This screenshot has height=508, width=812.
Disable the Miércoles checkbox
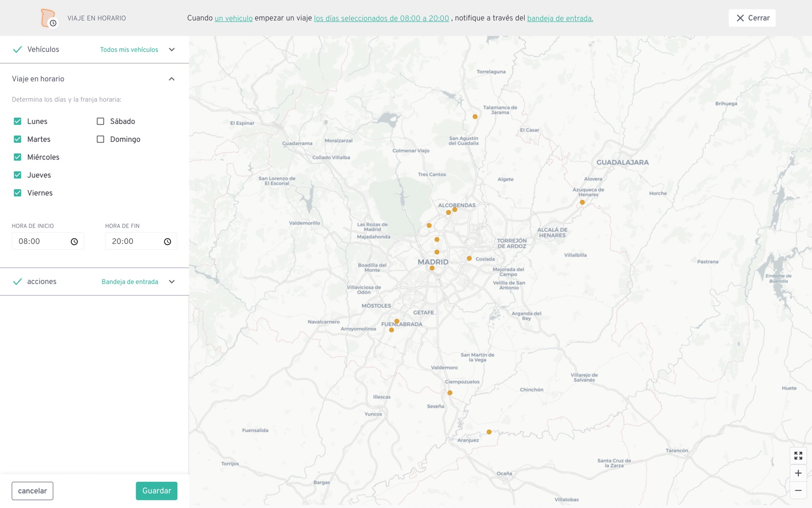point(17,157)
